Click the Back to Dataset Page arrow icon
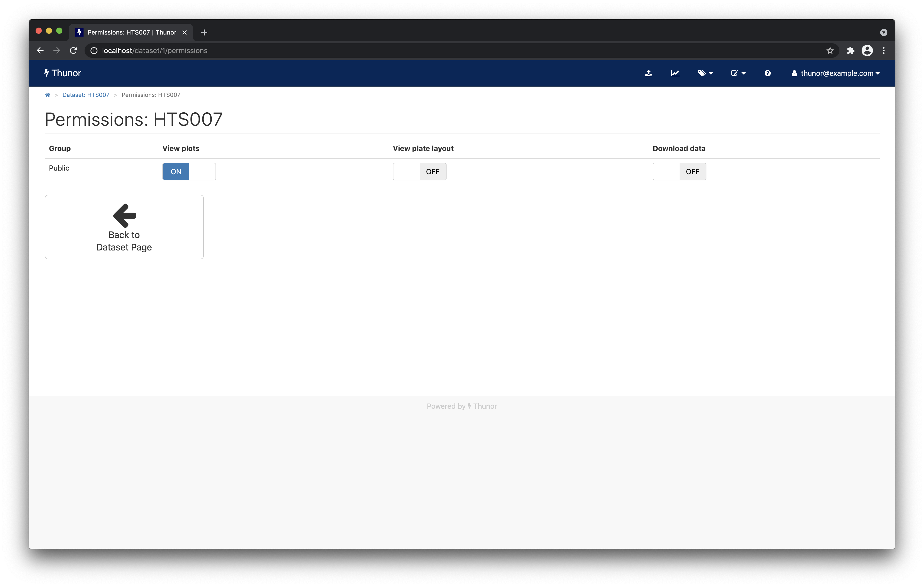The width and height of the screenshot is (924, 587). tap(124, 215)
